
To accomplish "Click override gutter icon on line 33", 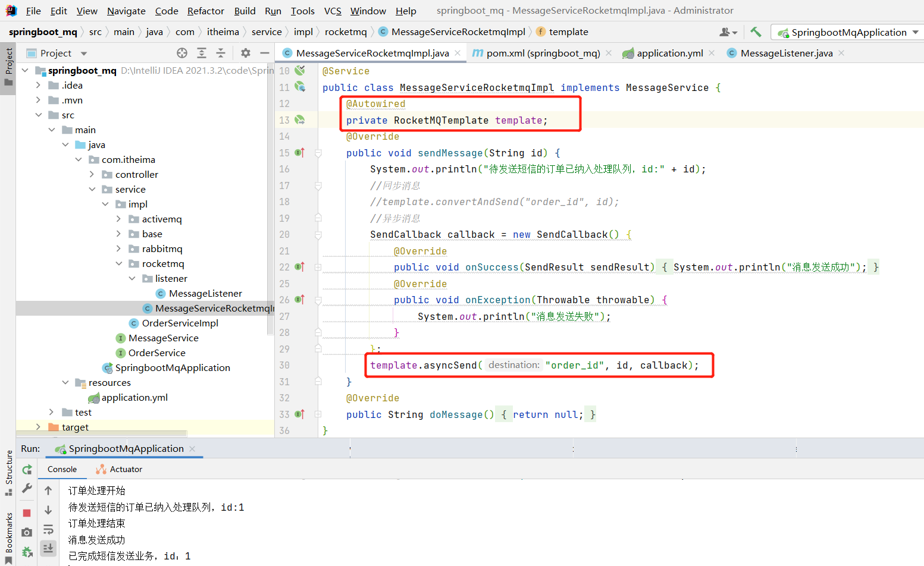I will click(x=300, y=414).
